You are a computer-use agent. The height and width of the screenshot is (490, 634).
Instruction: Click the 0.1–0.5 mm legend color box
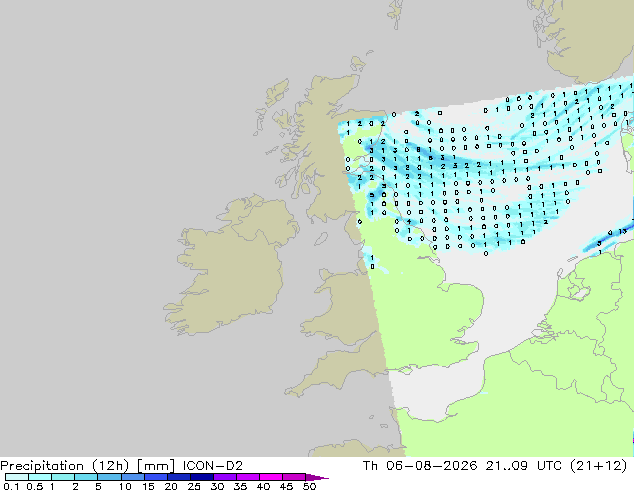pos(17,477)
